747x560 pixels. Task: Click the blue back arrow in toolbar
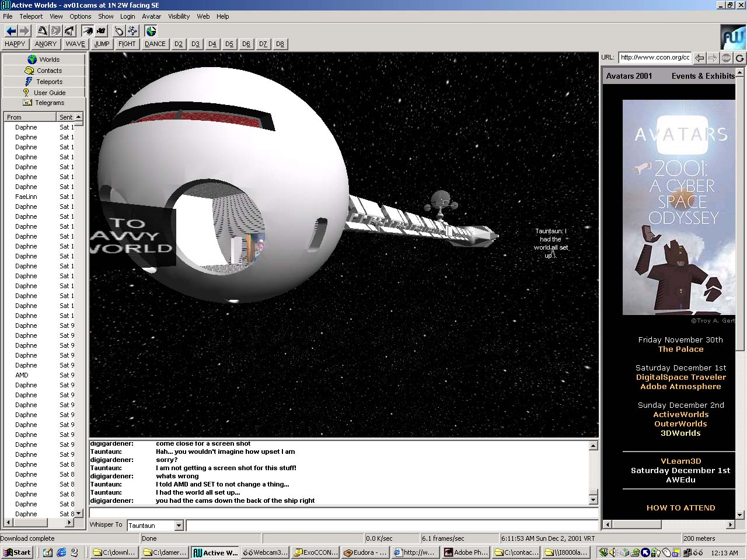tap(11, 31)
